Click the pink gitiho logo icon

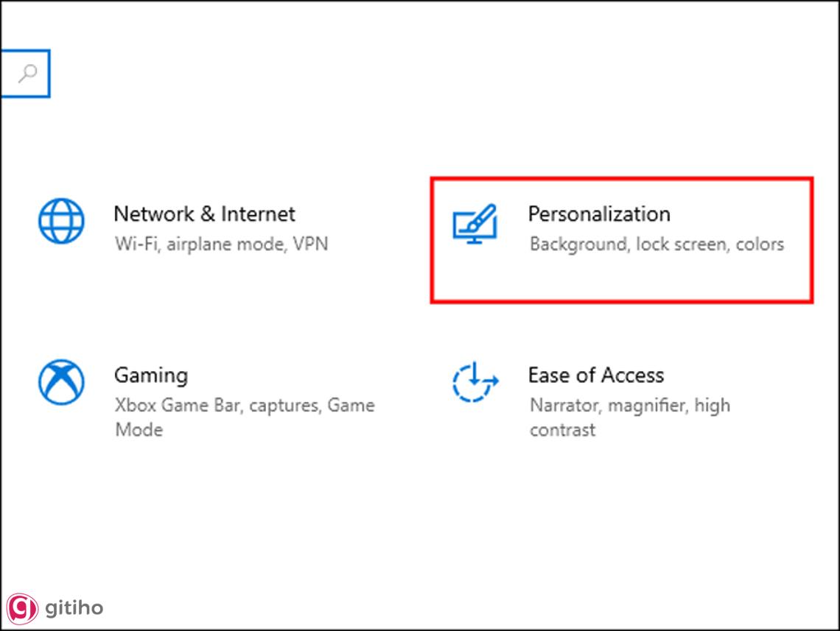(x=24, y=608)
